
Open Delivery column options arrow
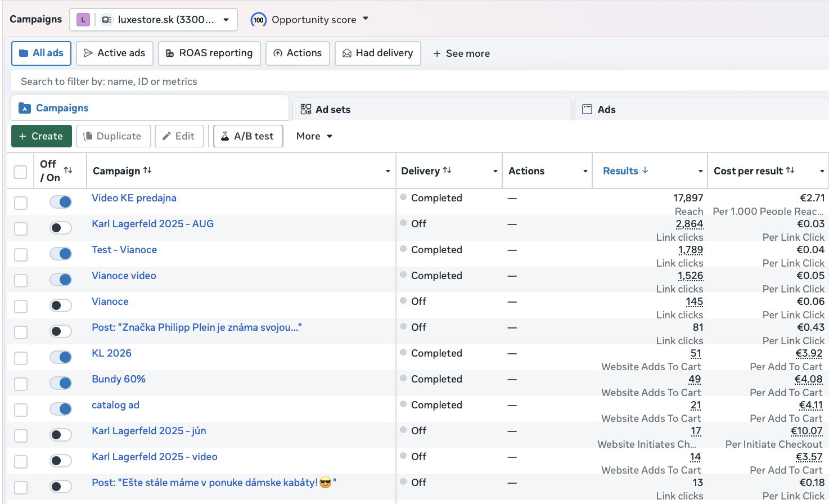click(495, 171)
